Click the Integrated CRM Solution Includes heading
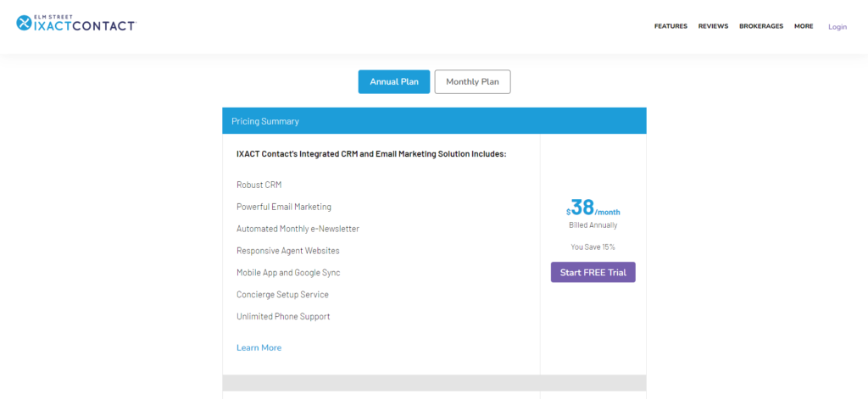Screen dimensions: 868x399 point(371,154)
